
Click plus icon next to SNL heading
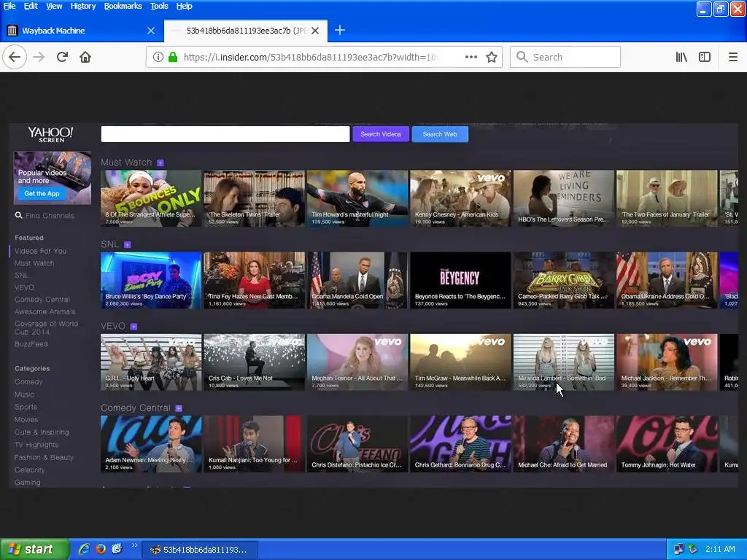[127, 245]
